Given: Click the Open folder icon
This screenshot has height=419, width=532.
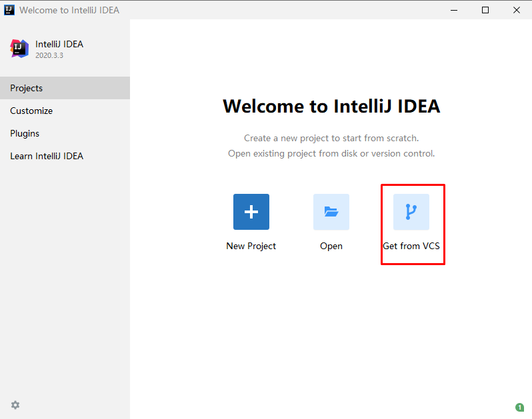Looking at the screenshot, I should pos(331,212).
